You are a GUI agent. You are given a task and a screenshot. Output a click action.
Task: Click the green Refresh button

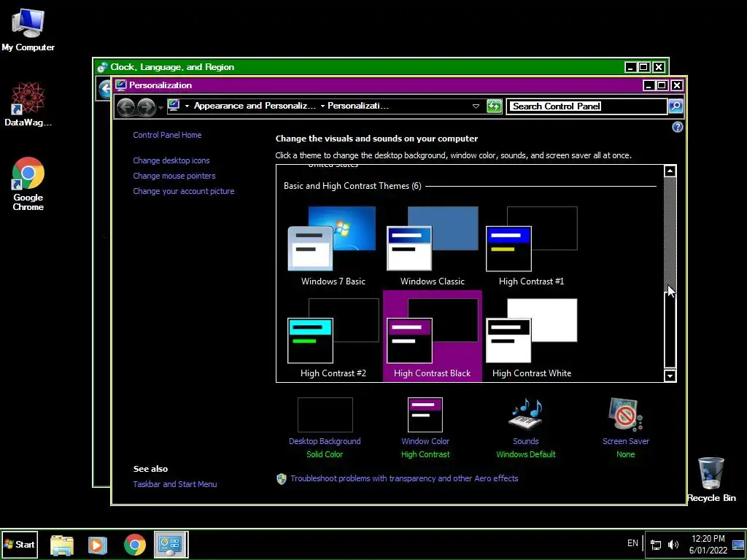click(x=495, y=106)
